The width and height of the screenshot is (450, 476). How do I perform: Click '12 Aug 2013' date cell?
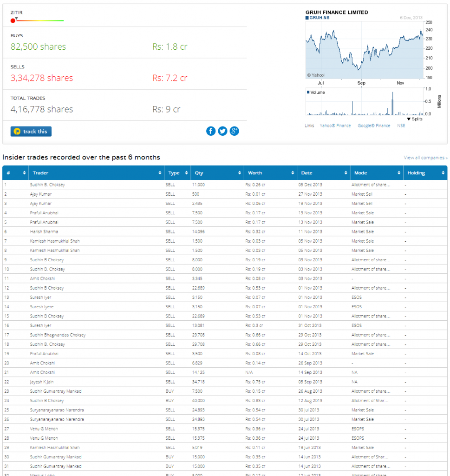[x=310, y=401]
